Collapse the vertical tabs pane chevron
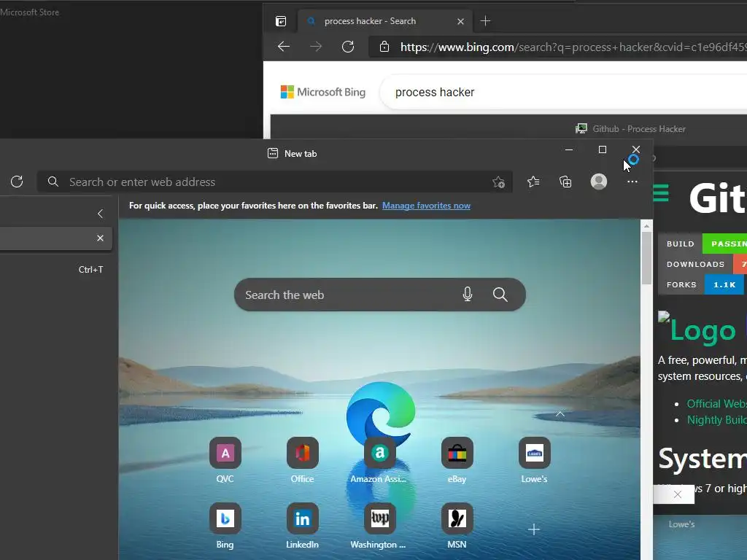Viewport: 747px width, 560px height. click(x=100, y=214)
